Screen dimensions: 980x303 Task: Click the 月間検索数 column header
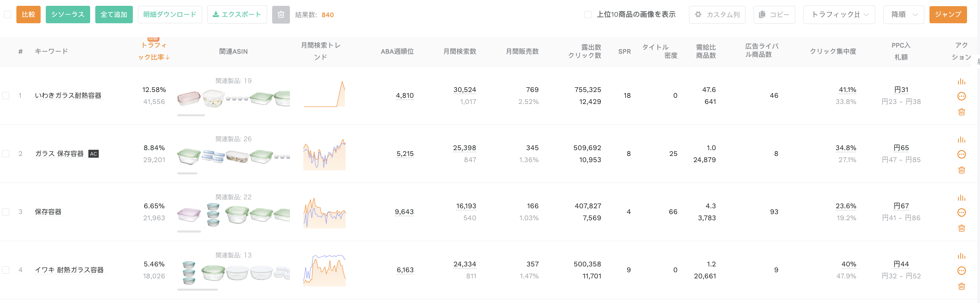460,51
